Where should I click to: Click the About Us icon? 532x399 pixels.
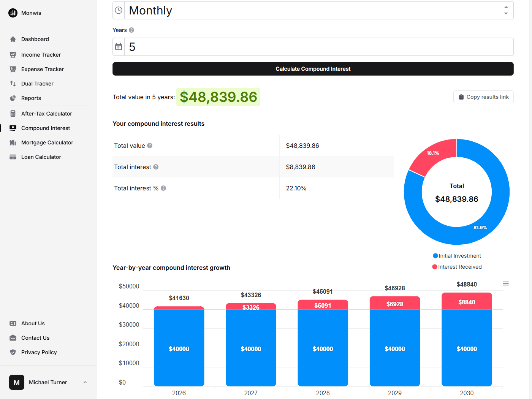13,323
